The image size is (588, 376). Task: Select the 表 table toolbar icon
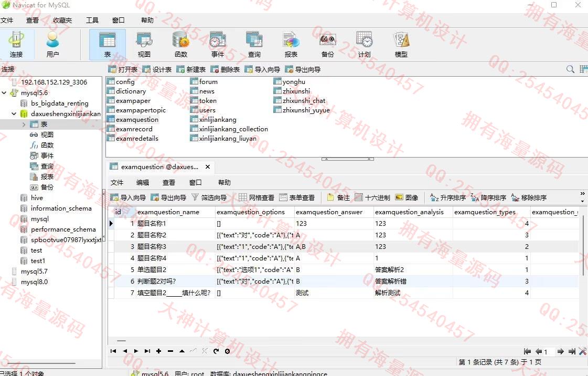[107, 44]
